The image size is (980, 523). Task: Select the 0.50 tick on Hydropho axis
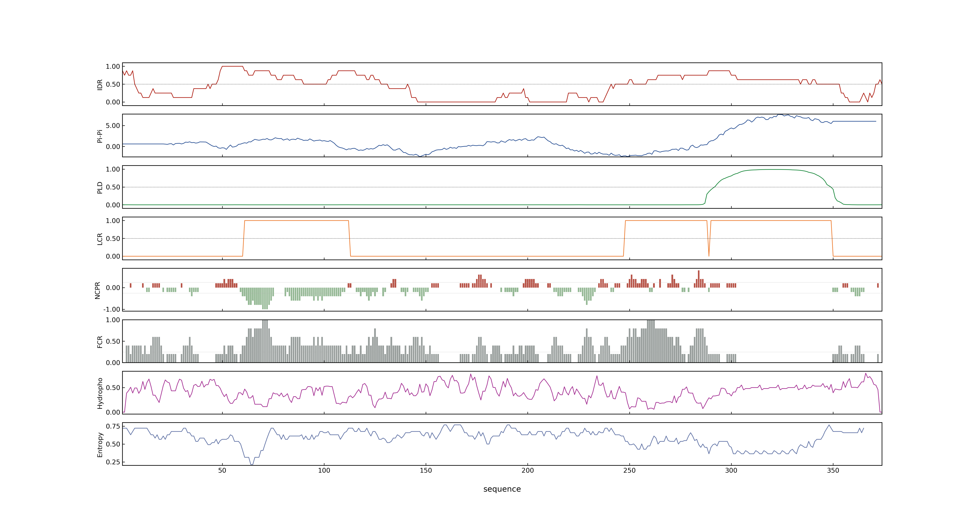click(113, 388)
